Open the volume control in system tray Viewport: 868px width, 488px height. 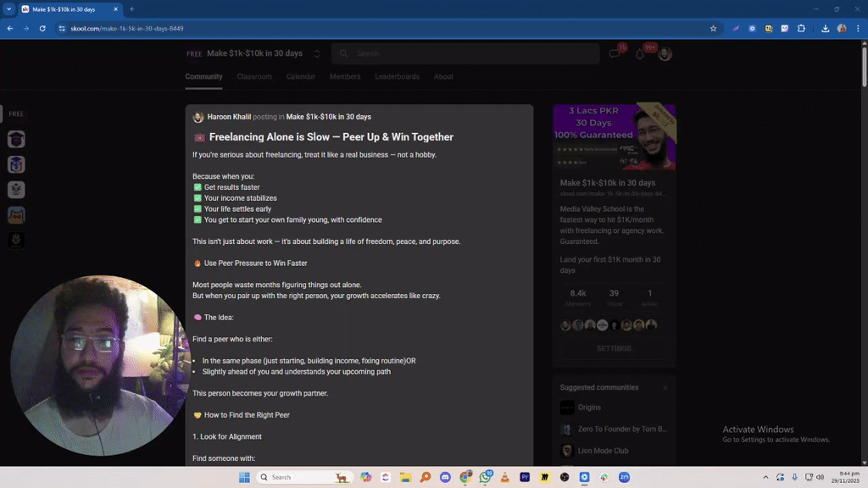pyautogui.click(x=820, y=477)
